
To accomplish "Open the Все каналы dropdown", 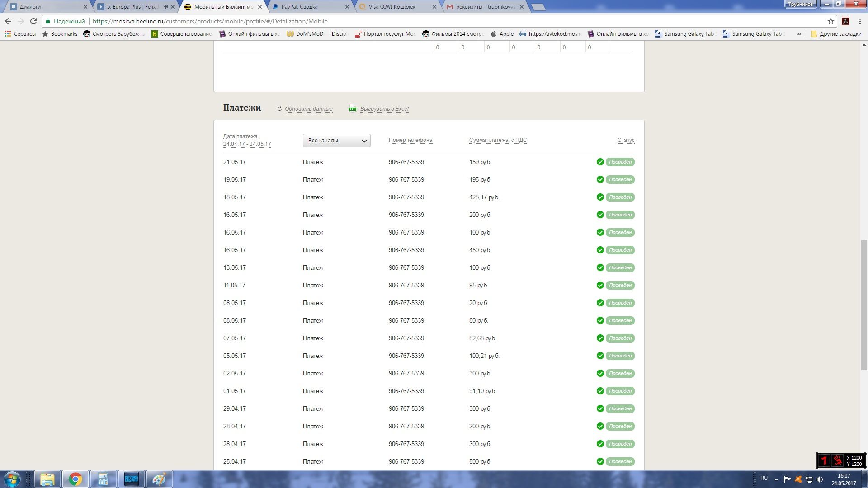I will pos(336,141).
